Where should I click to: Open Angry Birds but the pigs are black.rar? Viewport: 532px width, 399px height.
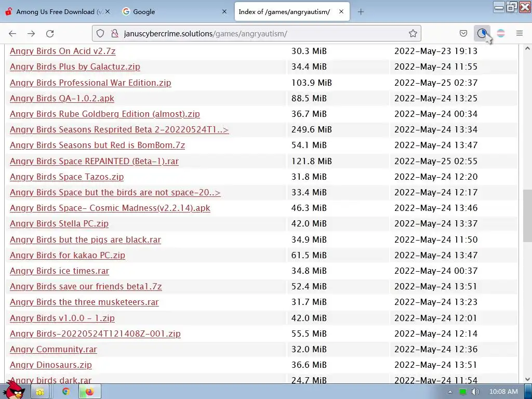pyautogui.click(x=86, y=239)
